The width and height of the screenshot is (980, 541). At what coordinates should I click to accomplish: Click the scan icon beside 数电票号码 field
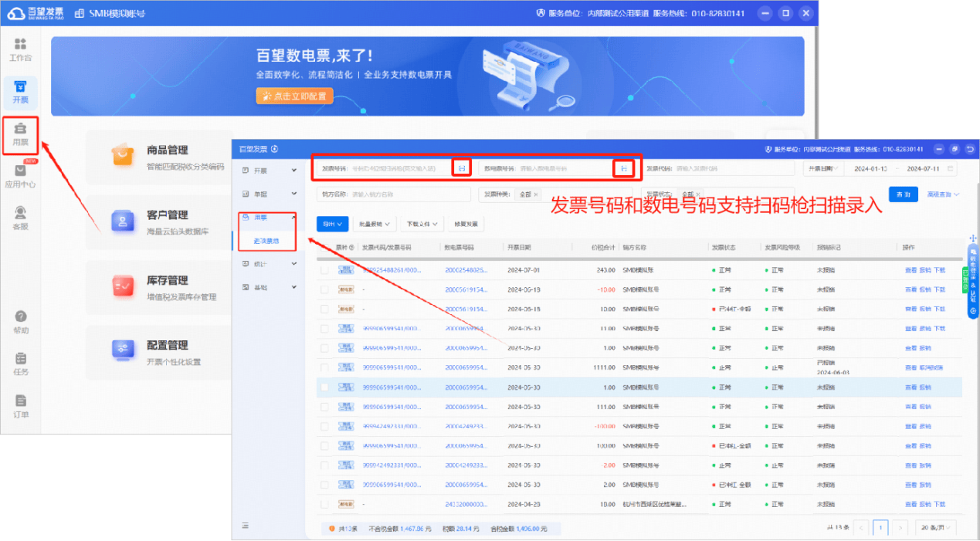pos(624,167)
